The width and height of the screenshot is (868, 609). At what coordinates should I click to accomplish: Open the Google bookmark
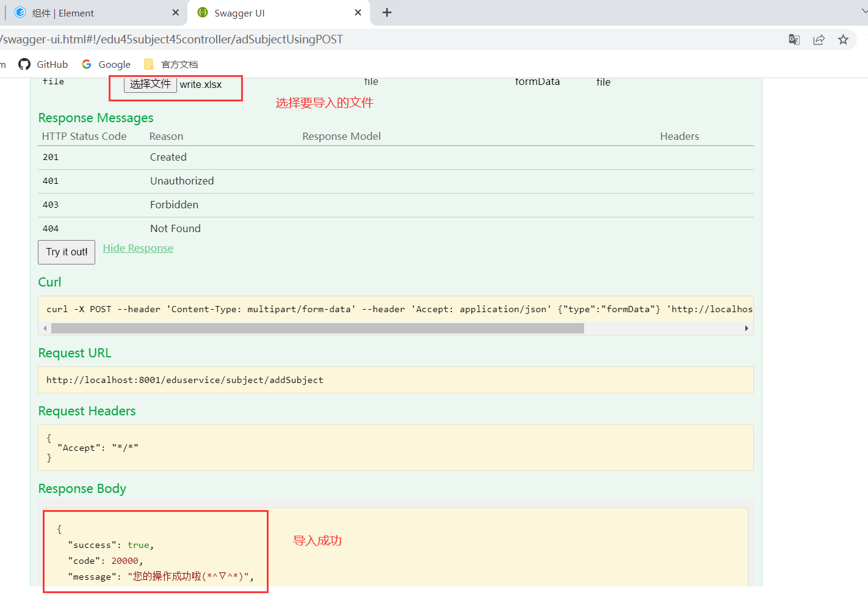pos(106,64)
